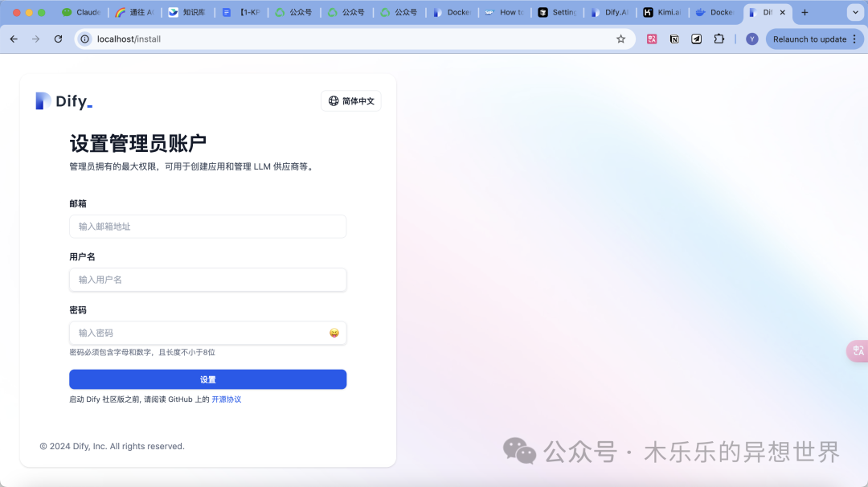868x487 pixels.
Task: Click the © 2024 Dify, Inc. footer text
Action: (112, 446)
